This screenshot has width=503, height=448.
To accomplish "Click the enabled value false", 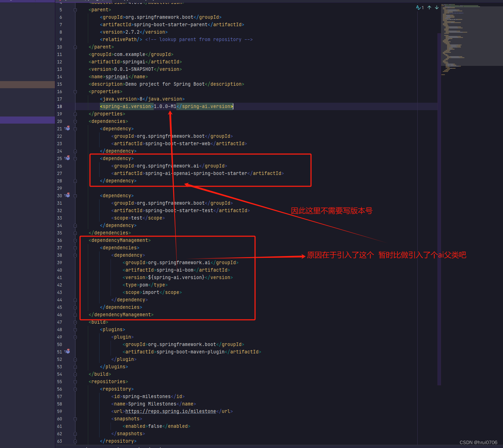I will [x=155, y=426].
